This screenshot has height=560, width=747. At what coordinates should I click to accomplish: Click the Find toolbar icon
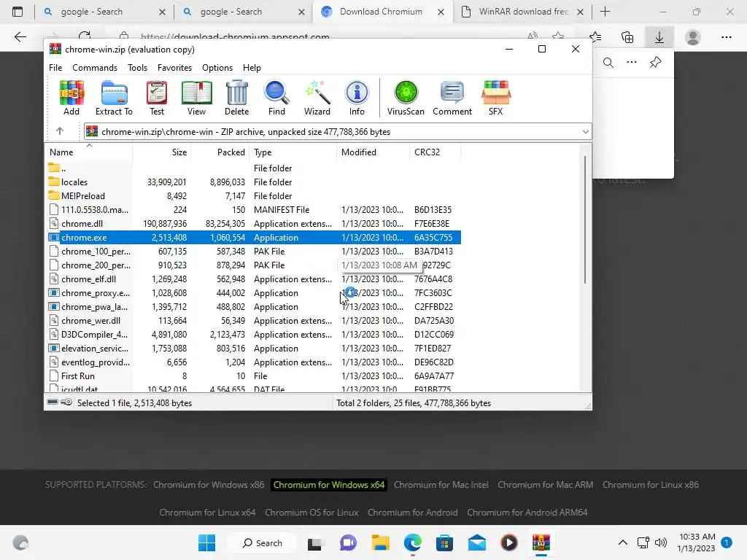[x=276, y=98]
